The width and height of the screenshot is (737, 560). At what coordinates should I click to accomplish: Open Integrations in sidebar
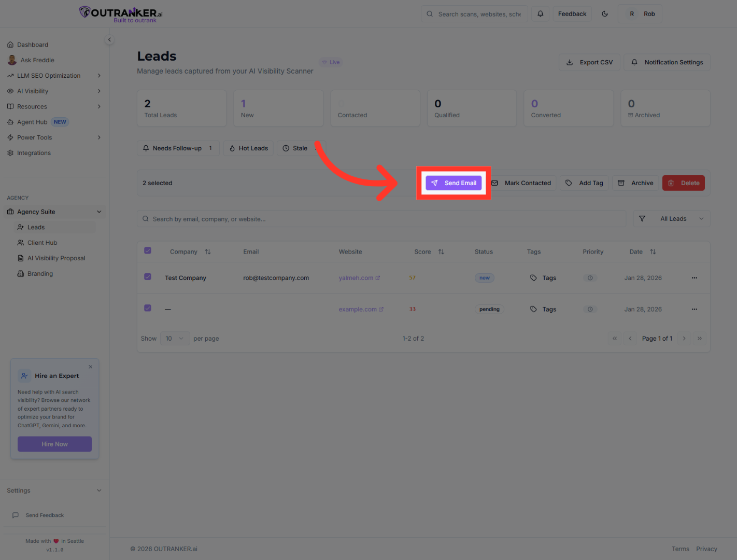click(29, 153)
